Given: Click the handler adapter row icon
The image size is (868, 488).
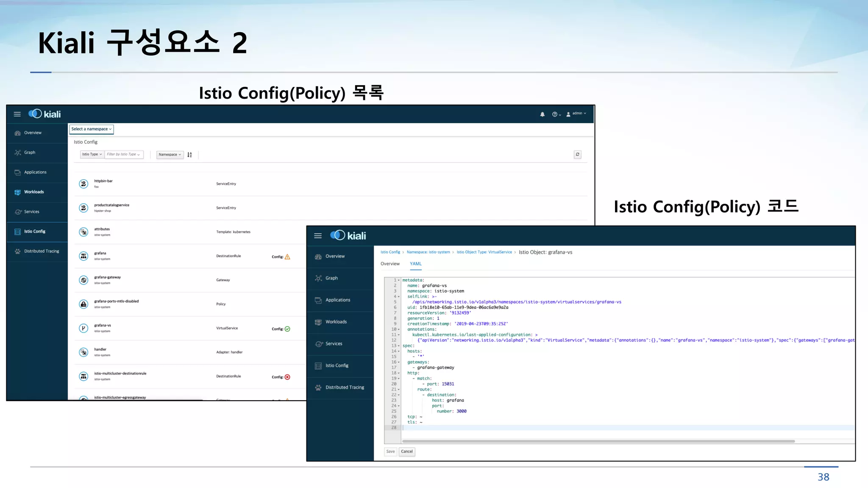Looking at the screenshot, I should (83, 352).
